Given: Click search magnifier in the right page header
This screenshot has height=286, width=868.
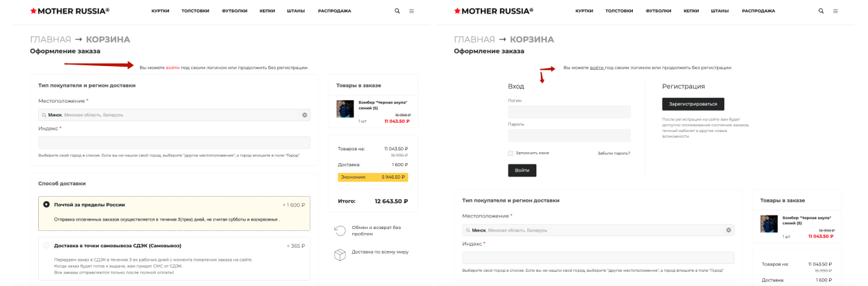Looking at the screenshot, I should coord(821,11).
